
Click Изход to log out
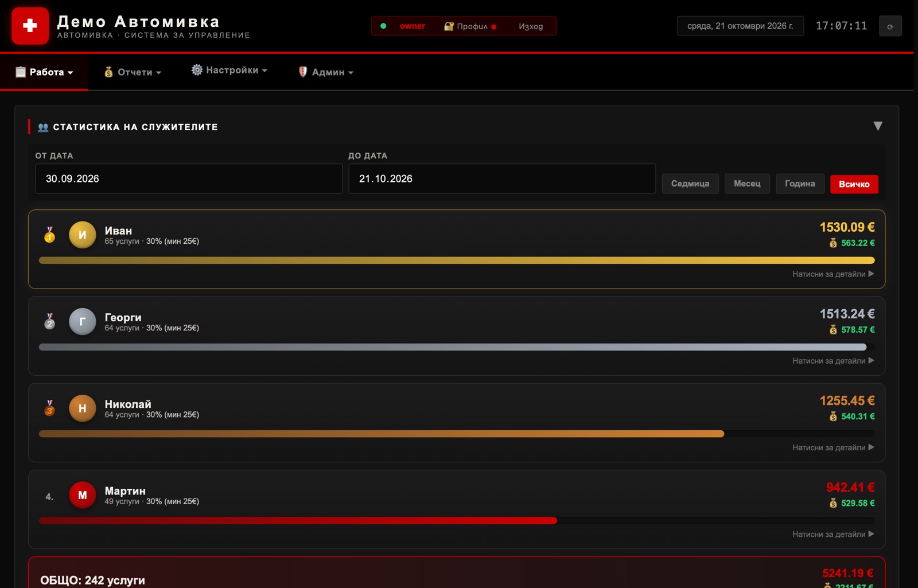click(x=531, y=26)
